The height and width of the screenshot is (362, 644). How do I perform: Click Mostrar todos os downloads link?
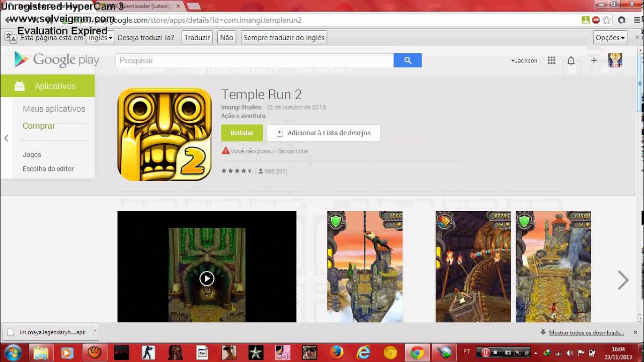(586, 333)
